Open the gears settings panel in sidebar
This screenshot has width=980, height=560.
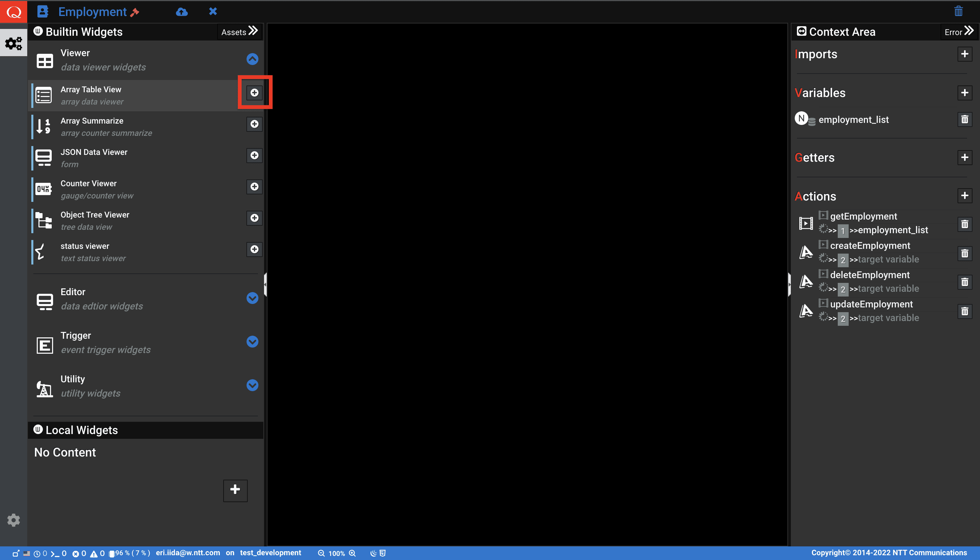(14, 43)
